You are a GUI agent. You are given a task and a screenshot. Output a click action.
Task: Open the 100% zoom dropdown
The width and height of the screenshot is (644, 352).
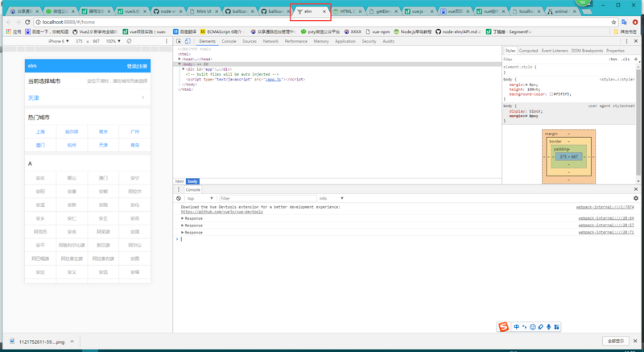click(114, 41)
